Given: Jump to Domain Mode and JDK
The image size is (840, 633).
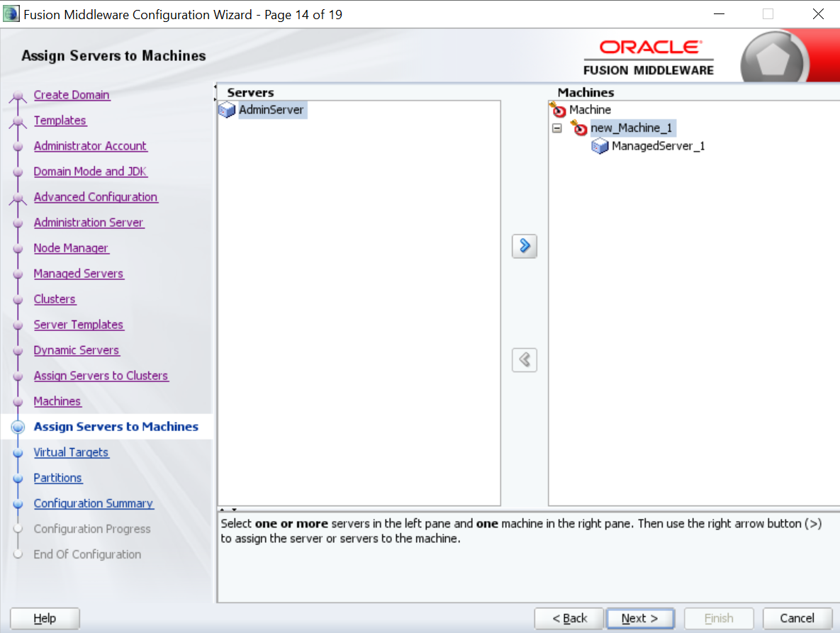Looking at the screenshot, I should coord(90,172).
